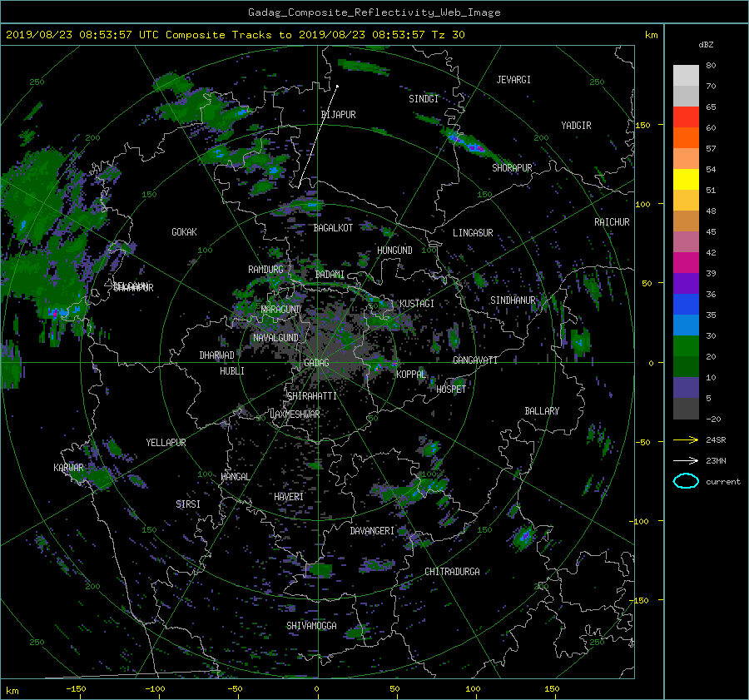
Task: Click the GANGAVATI city label
Action: pyautogui.click(x=475, y=360)
